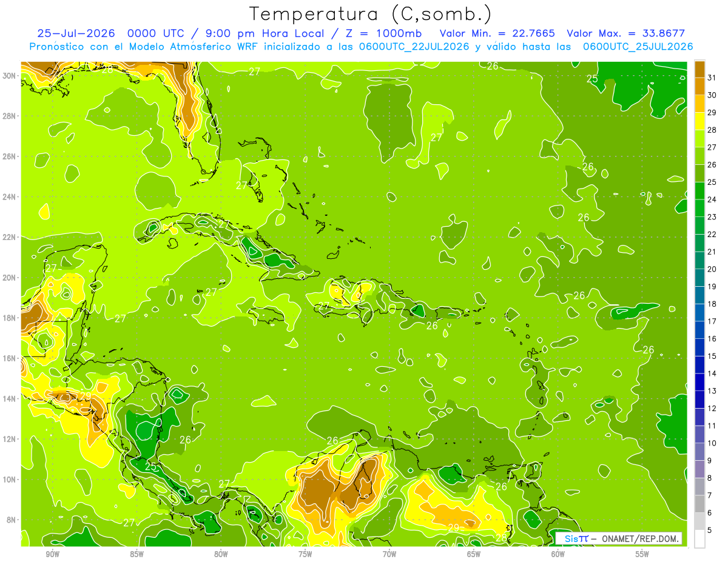Viewport: 728px width, 562px height.
Task: Click the 55W longitude axis label
Action: [x=642, y=555]
